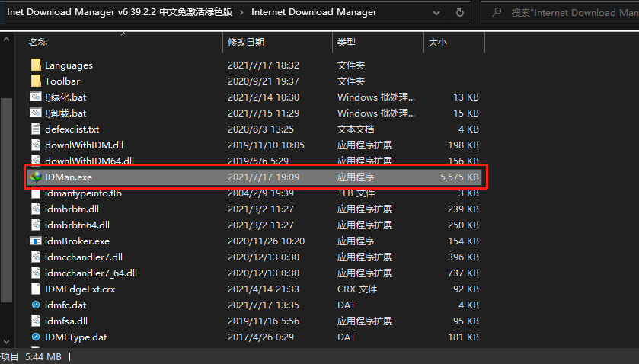
Task: Select the file name idmbrbtn64.dll
Action: click(77, 225)
